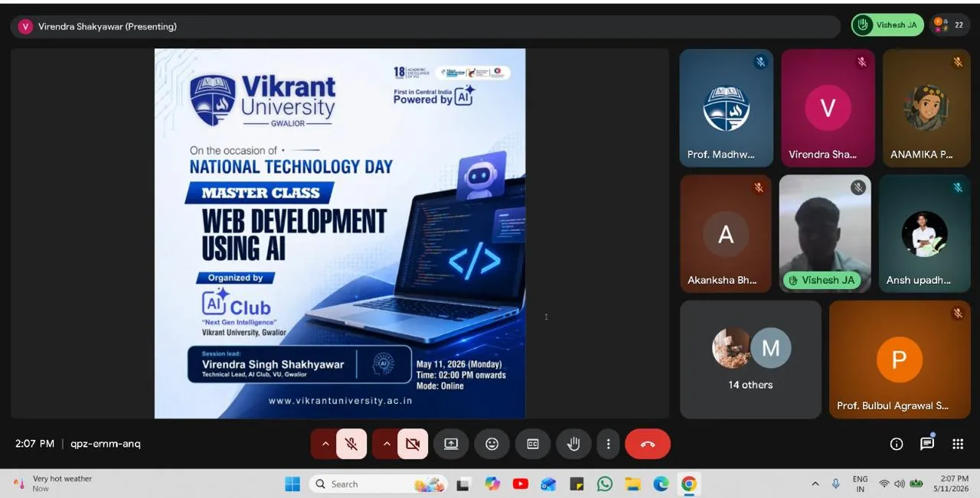Open more options three-dot menu
Screen dimensions: 980x498
608,444
